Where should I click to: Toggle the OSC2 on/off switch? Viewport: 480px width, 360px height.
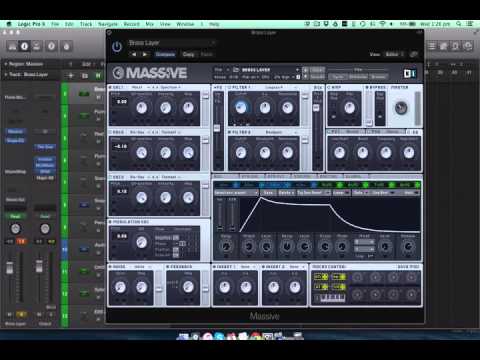pyautogui.click(x=111, y=132)
